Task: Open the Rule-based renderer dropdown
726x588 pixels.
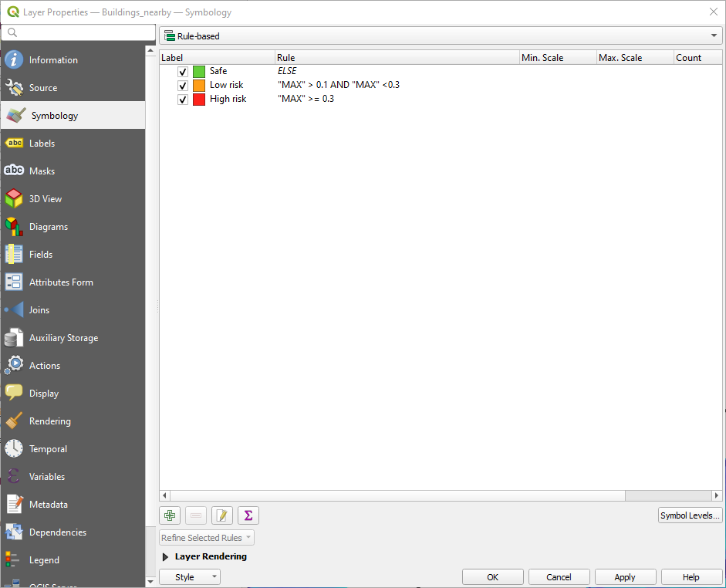Action: [x=441, y=36]
